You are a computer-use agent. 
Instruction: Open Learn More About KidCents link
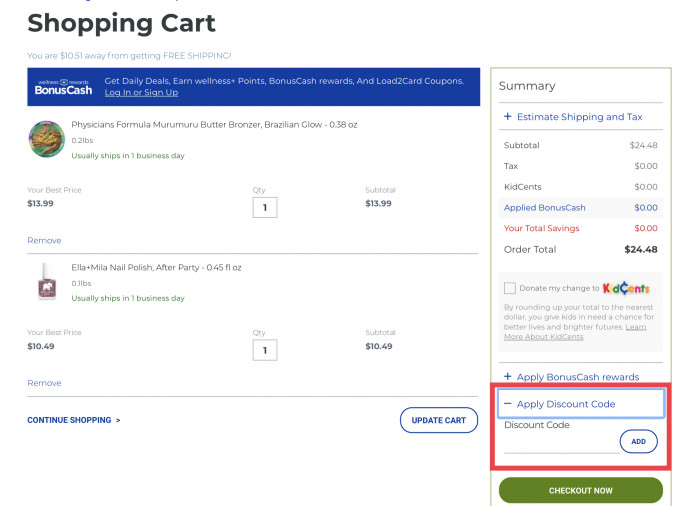pos(575,332)
